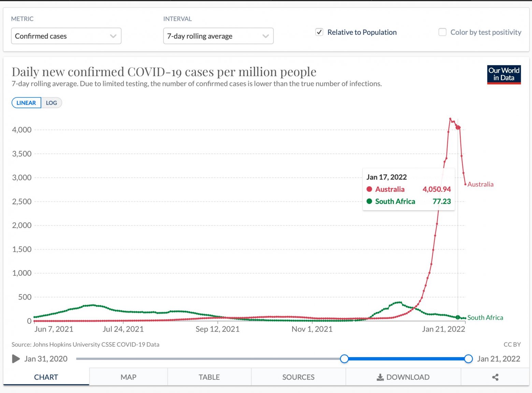Viewport: 532px width, 393px height.
Task: Click the Australia data point on the tooltip
Action: point(370,189)
